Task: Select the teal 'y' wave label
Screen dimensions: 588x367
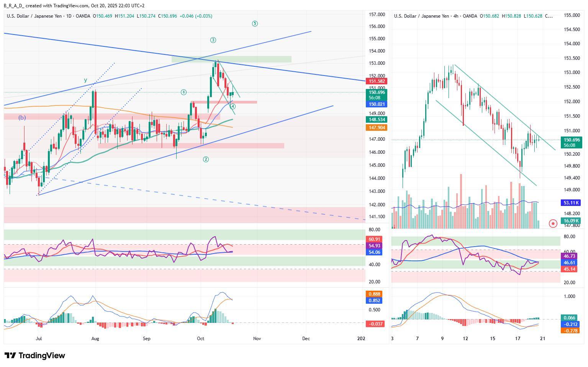Action: 85,80
